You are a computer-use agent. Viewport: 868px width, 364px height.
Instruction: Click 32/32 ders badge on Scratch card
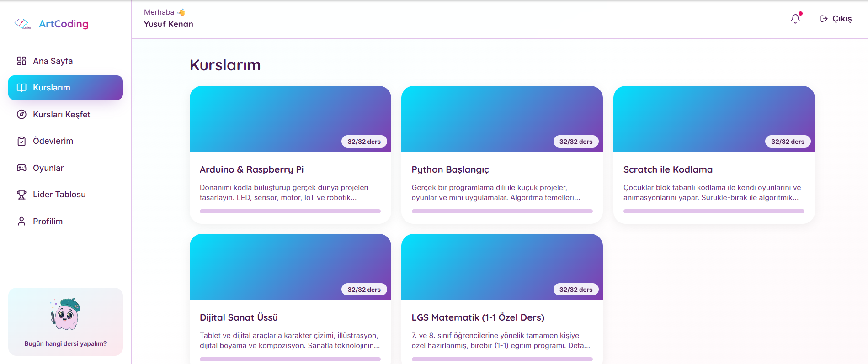pos(788,142)
